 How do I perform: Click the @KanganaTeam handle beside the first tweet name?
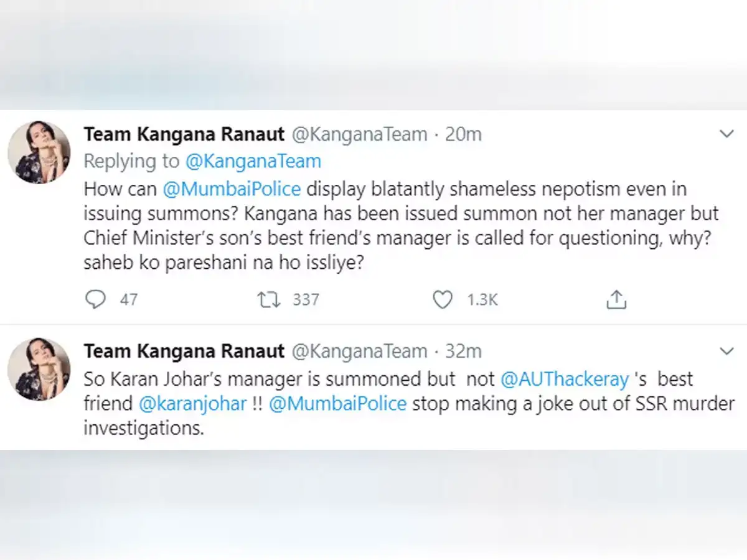[360, 134]
